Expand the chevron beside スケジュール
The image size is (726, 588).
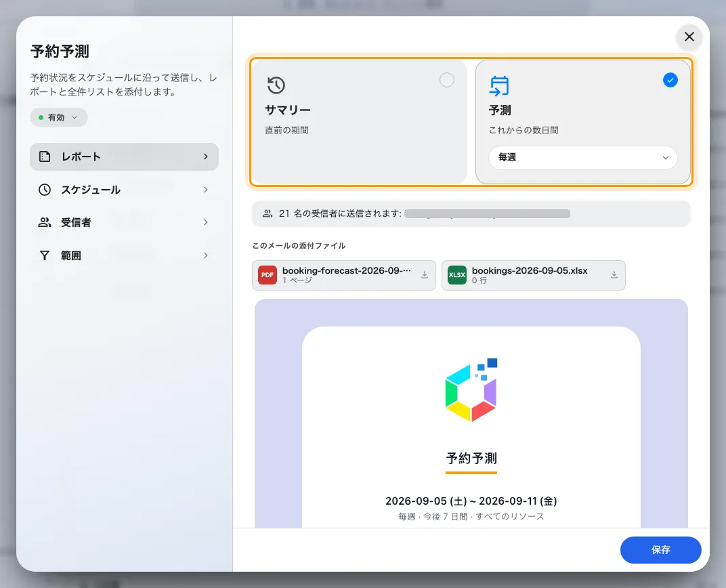tap(206, 190)
